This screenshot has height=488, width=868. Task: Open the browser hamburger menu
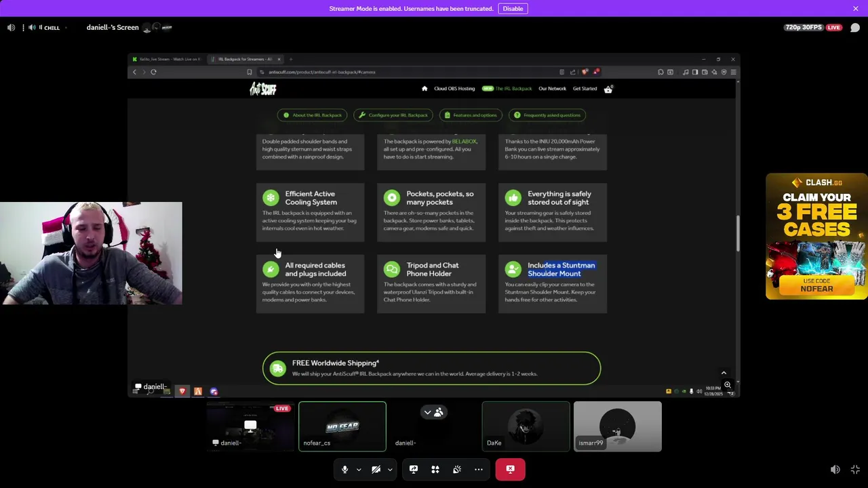(x=733, y=72)
